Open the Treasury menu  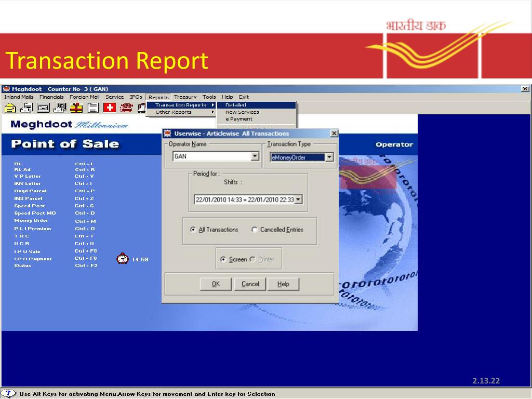pyautogui.click(x=185, y=97)
